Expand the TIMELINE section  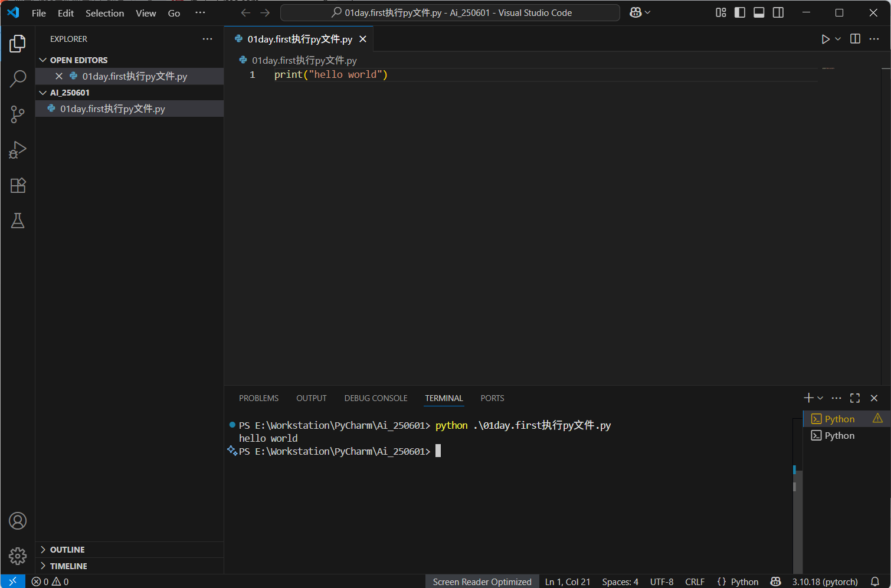tap(129, 566)
